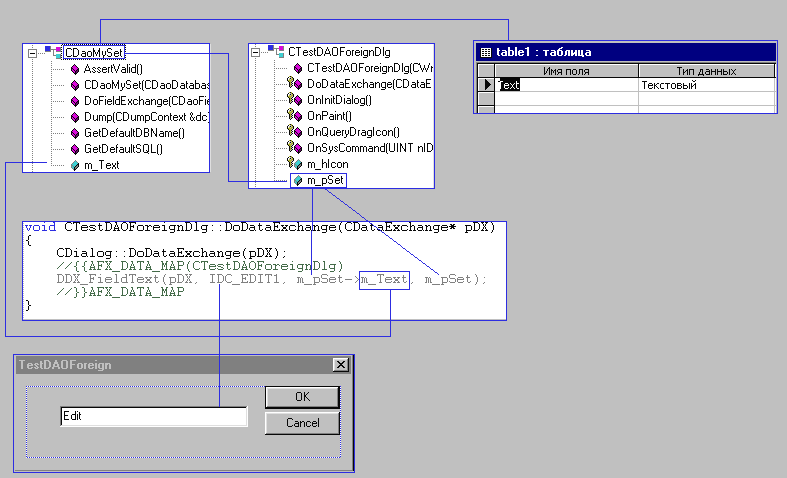
Task: Select OnSysCommand(UINT nID entry
Action: [370, 149]
